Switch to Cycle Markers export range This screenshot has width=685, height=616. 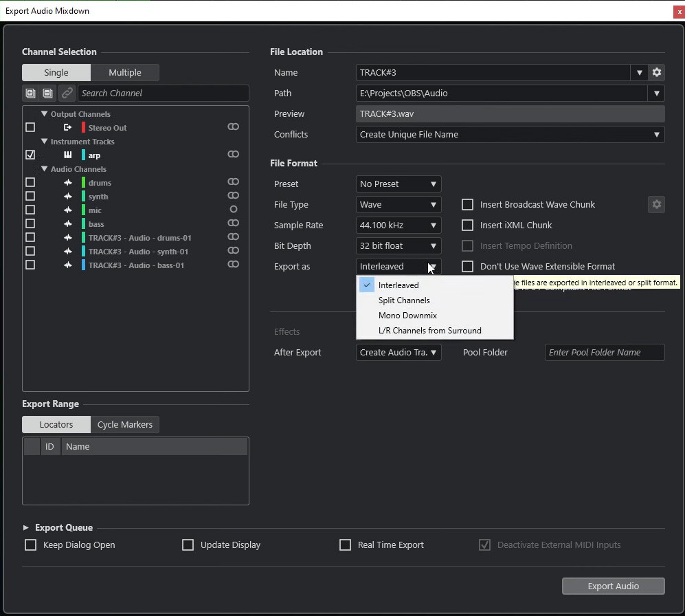(x=125, y=424)
